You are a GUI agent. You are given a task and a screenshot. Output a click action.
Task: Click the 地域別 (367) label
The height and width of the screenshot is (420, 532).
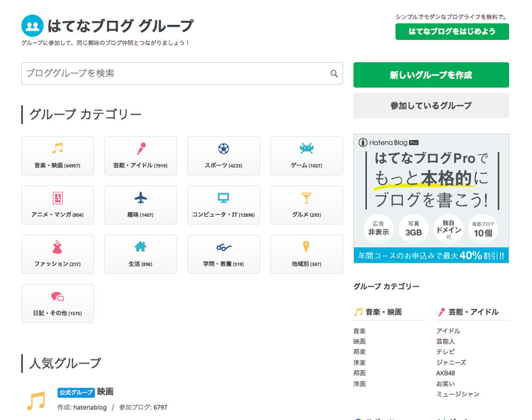(x=306, y=264)
